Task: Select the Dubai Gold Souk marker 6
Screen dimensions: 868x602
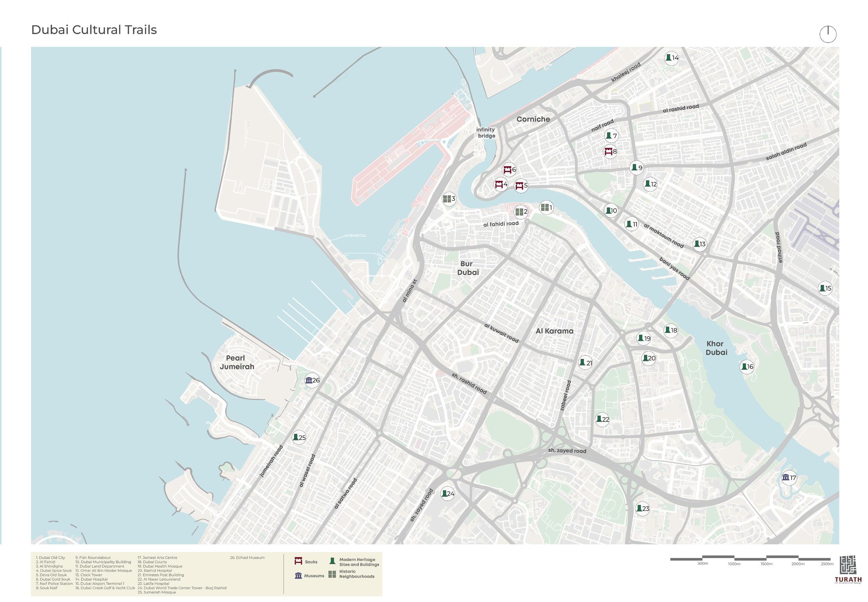Action: click(x=509, y=169)
